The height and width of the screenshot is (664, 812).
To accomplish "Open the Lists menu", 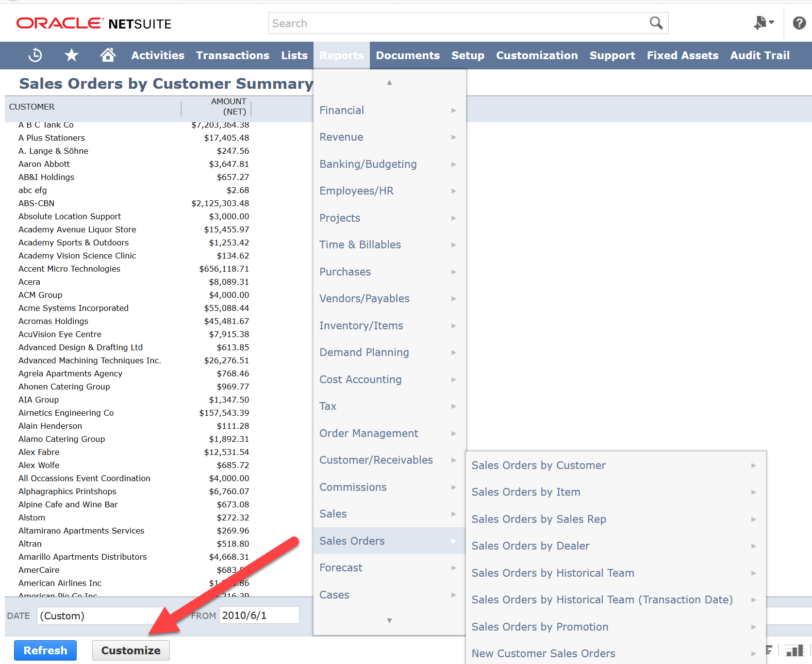I will pyautogui.click(x=294, y=55).
